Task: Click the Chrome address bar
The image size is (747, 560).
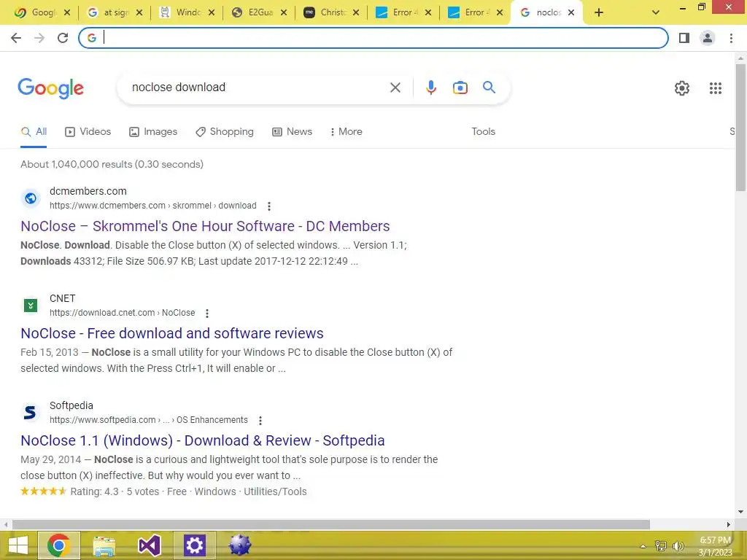Action: [x=373, y=38]
